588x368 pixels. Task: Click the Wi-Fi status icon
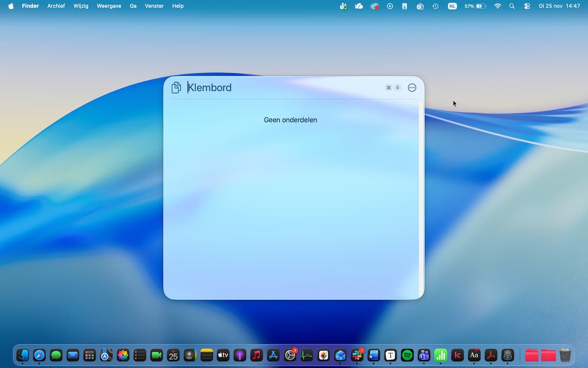(498, 6)
